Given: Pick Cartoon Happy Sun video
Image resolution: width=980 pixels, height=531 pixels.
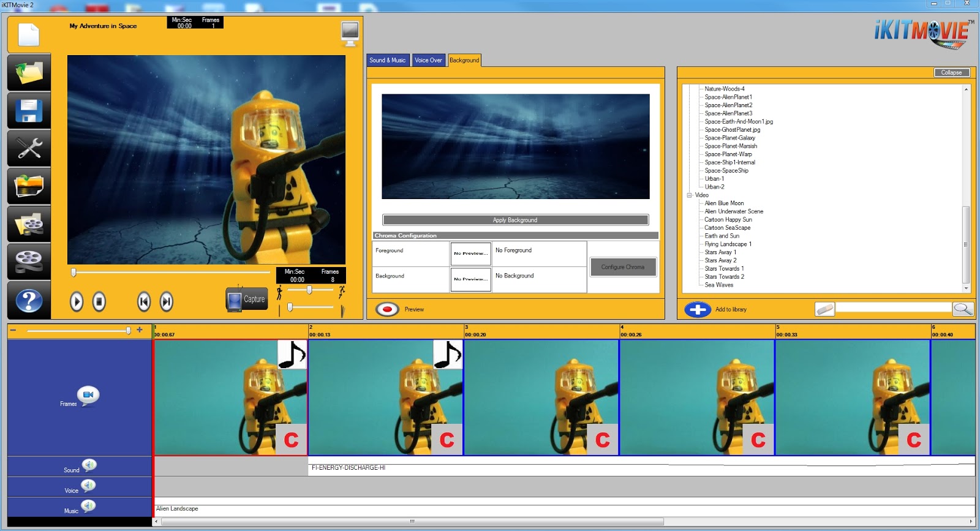Looking at the screenshot, I should tap(728, 219).
